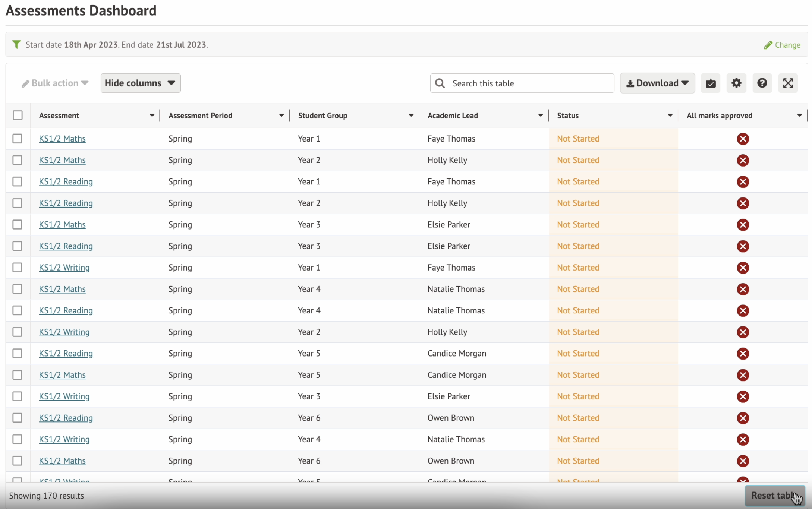Image resolution: width=812 pixels, height=509 pixels.
Task: Click red X in Year 1 Reading row
Action: click(743, 181)
